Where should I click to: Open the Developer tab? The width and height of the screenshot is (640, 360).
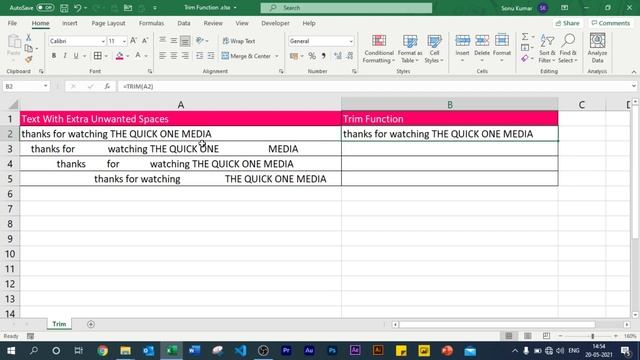coord(276,23)
